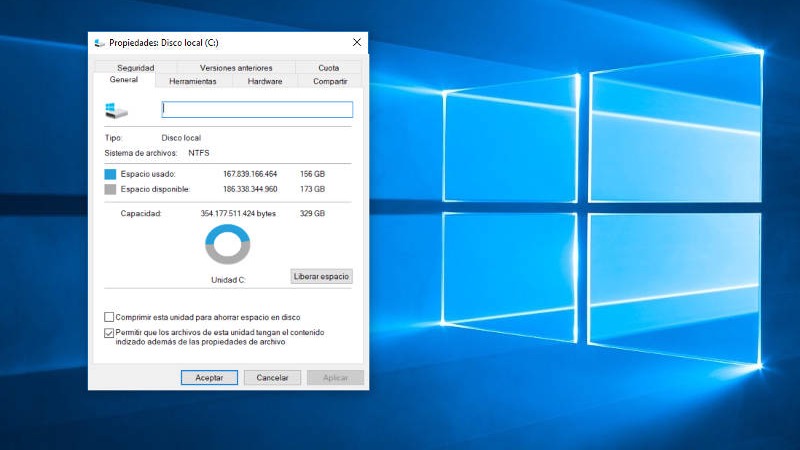This screenshot has height=450, width=800.
Task: Click the 329 GB capacity value
Action: pyautogui.click(x=312, y=213)
